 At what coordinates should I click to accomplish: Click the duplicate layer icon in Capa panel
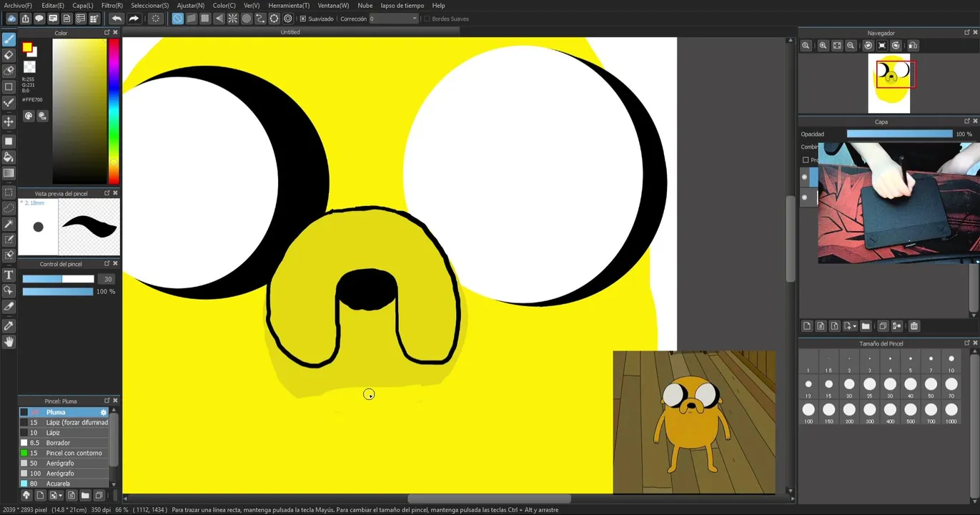pos(883,326)
